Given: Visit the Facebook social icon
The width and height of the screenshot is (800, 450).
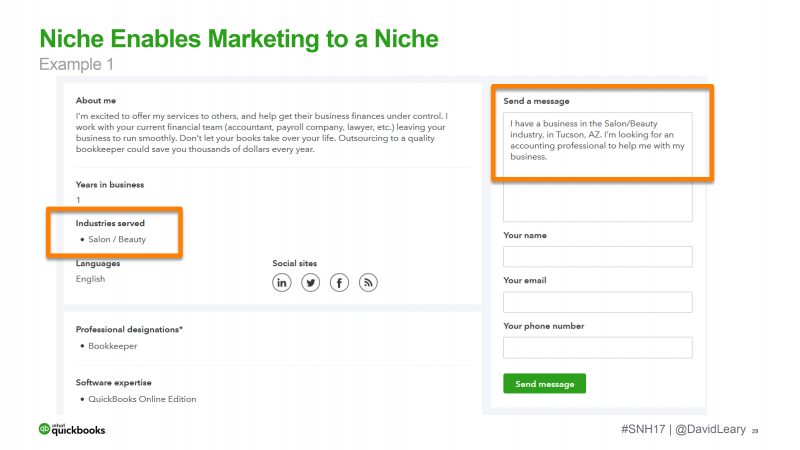Looking at the screenshot, I should (x=340, y=283).
